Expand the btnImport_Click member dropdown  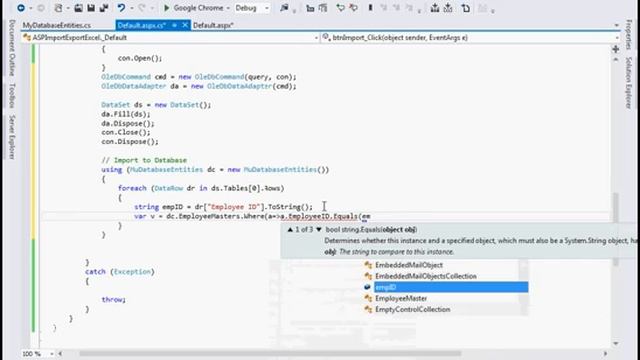click(x=616, y=38)
